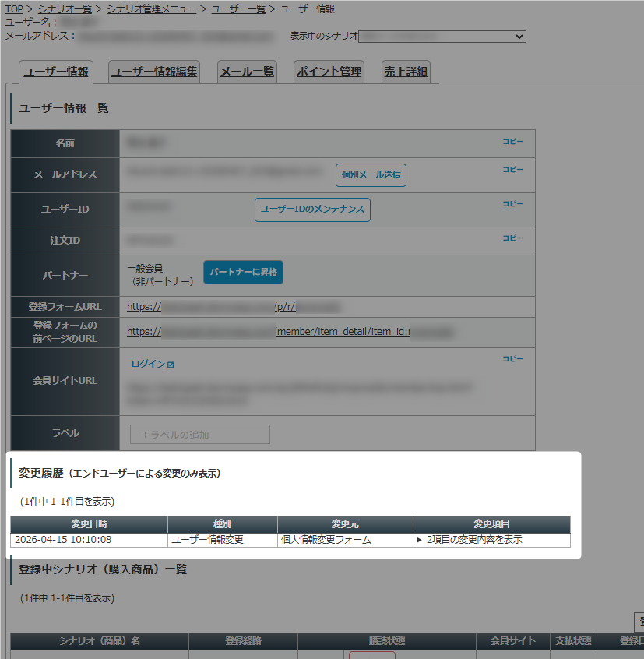Click the external-link icon beside ログイン
The height and width of the screenshot is (659, 644).
[171, 365]
